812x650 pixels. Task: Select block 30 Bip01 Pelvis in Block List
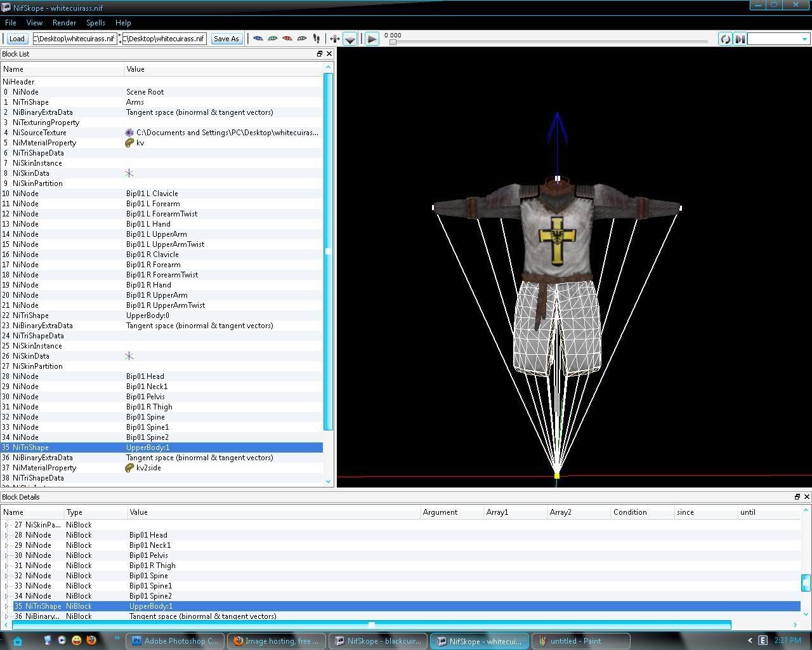[162, 397]
